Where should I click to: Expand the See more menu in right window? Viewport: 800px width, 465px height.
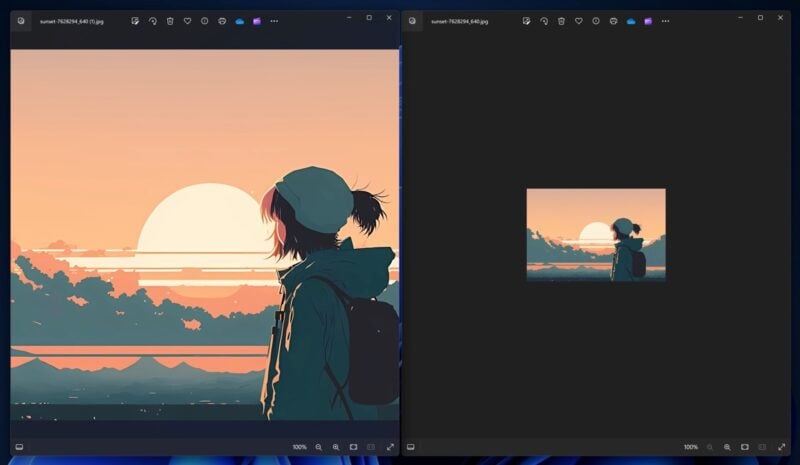[x=665, y=21]
